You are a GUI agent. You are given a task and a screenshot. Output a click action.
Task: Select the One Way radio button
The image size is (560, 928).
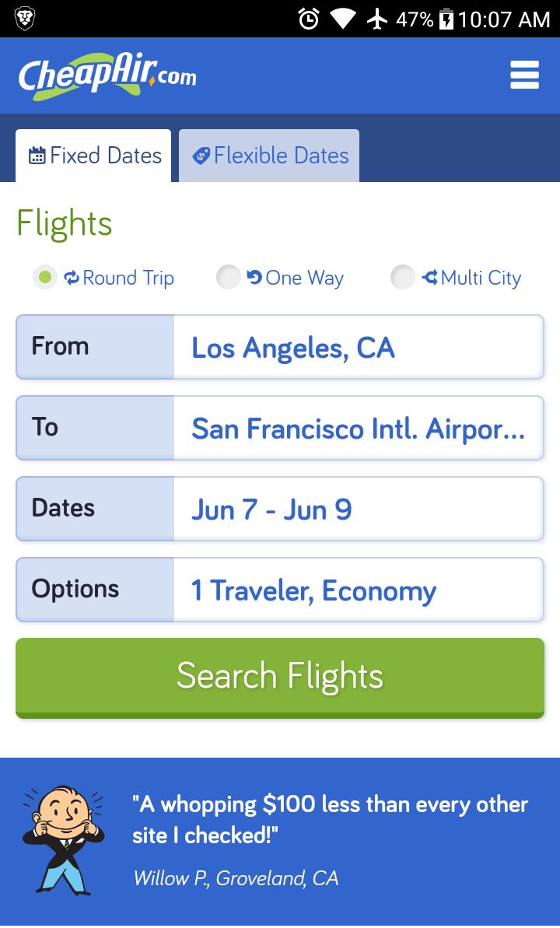click(228, 277)
